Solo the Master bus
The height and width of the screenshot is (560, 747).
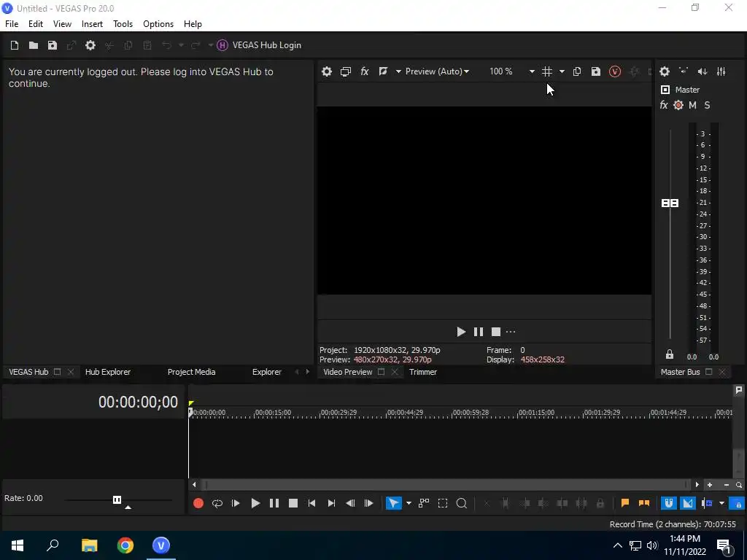click(x=707, y=105)
